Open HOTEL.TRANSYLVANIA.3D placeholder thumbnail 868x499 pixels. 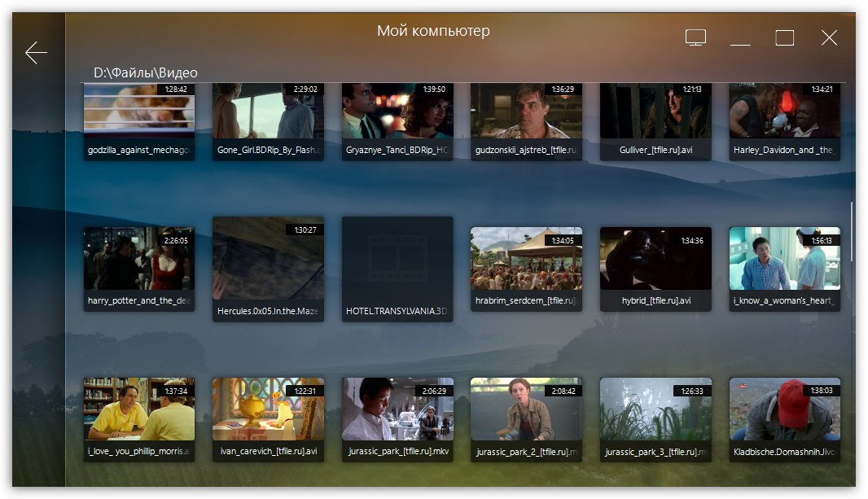397,269
